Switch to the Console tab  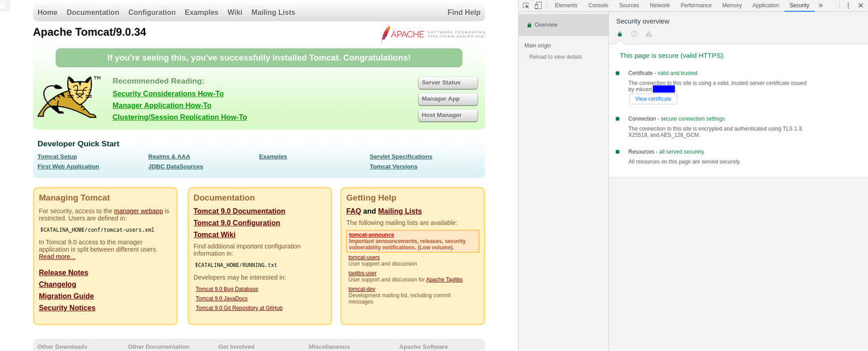pyautogui.click(x=598, y=5)
